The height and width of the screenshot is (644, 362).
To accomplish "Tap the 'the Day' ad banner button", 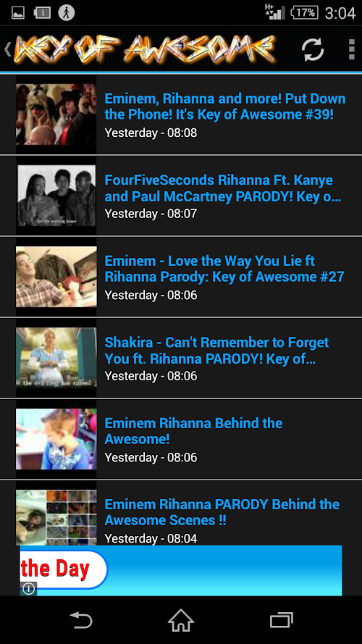I will coord(64,569).
